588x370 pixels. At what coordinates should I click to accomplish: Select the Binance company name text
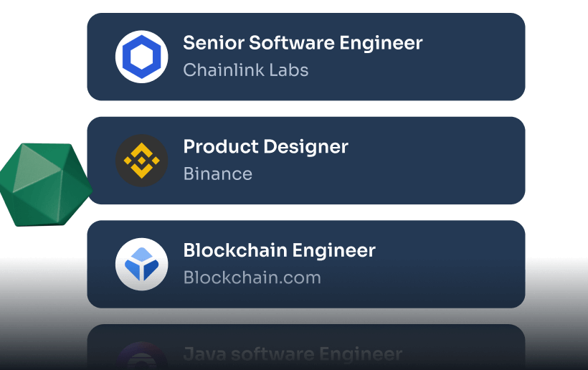(x=217, y=174)
